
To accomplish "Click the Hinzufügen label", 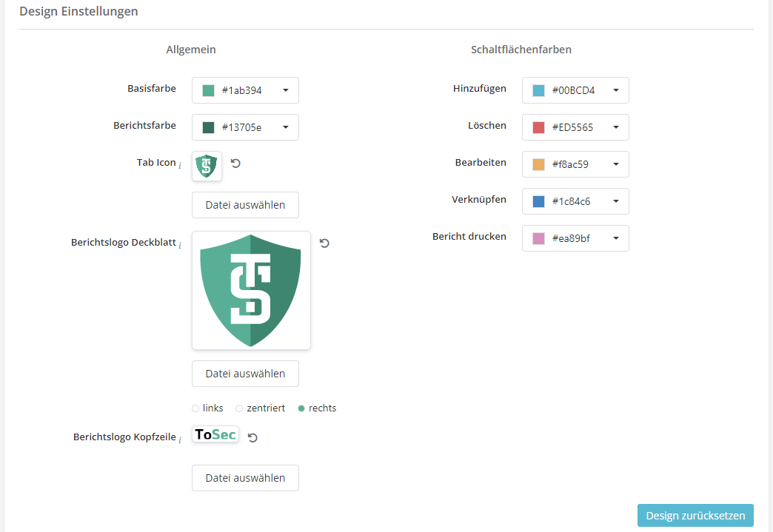I will coord(480,89).
